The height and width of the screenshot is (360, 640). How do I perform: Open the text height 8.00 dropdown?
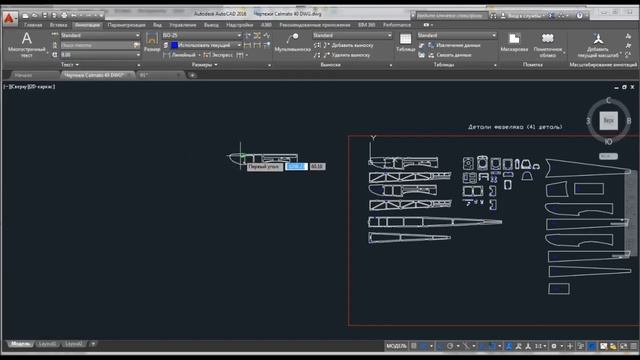[x=100, y=55]
